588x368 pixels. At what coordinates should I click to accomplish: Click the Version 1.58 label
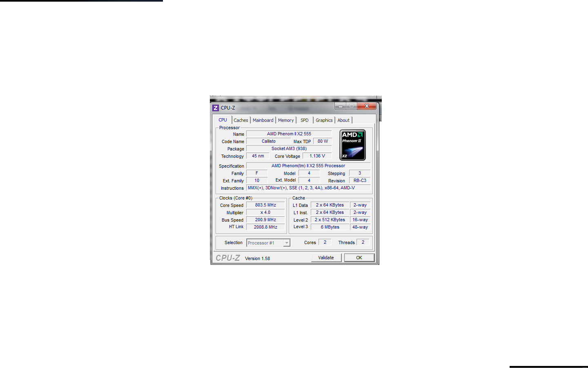click(257, 258)
